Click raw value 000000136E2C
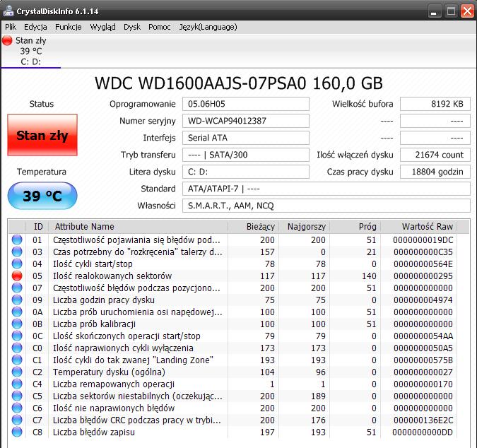This screenshot has height=448, width=477. click(x=423, y=420)
